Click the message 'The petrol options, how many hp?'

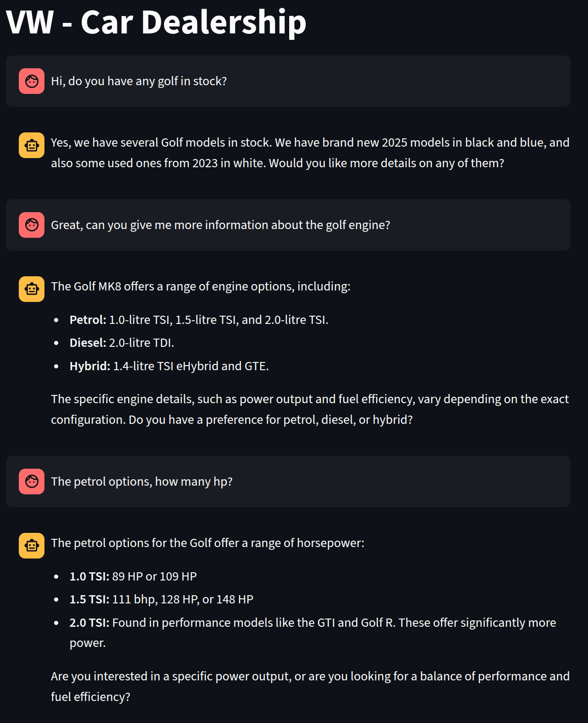click(x=142, y=482)
